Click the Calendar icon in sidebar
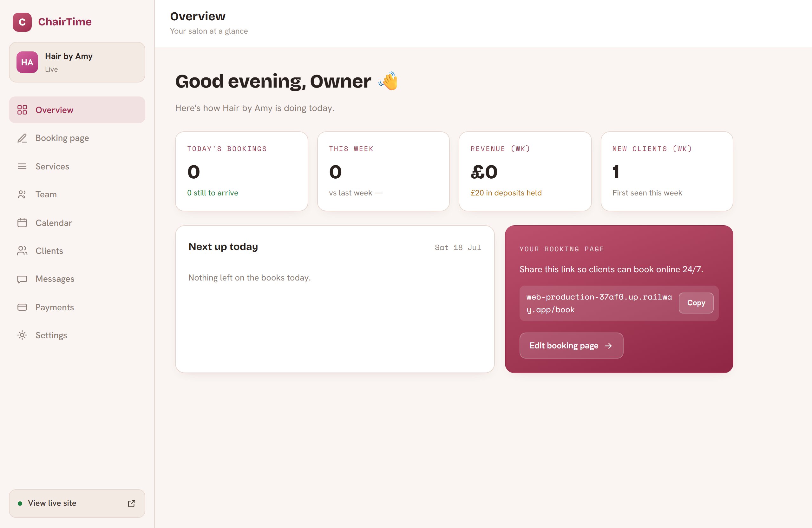The width and height of the screenshot is (812, 528). [x=22, y=223]
